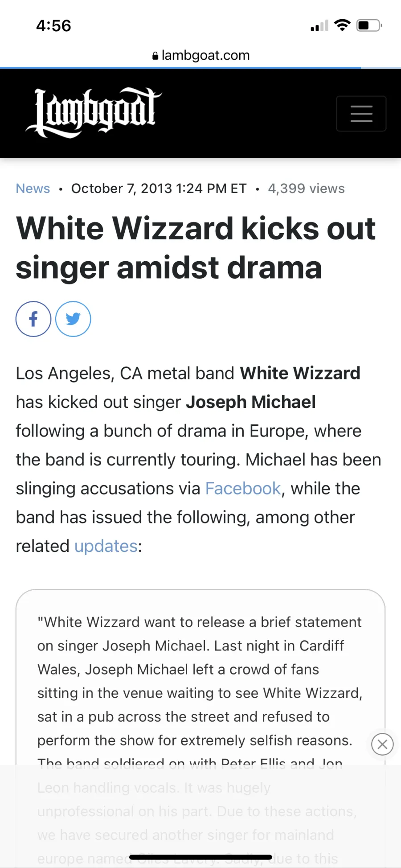Tap the 4:56 clock in status bar
Screen dimensions: 401x868
coord(53,26)
